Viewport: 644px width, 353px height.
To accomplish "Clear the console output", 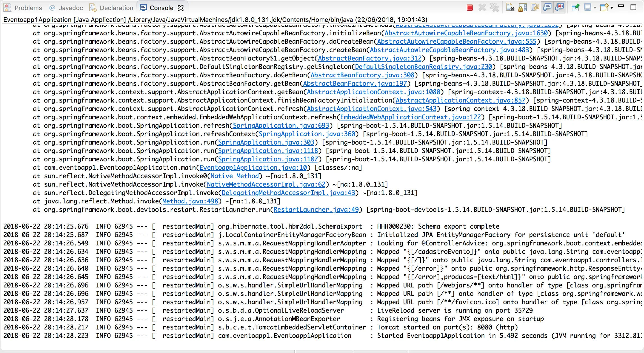I will pyautogui.click(x=510, y=8).
